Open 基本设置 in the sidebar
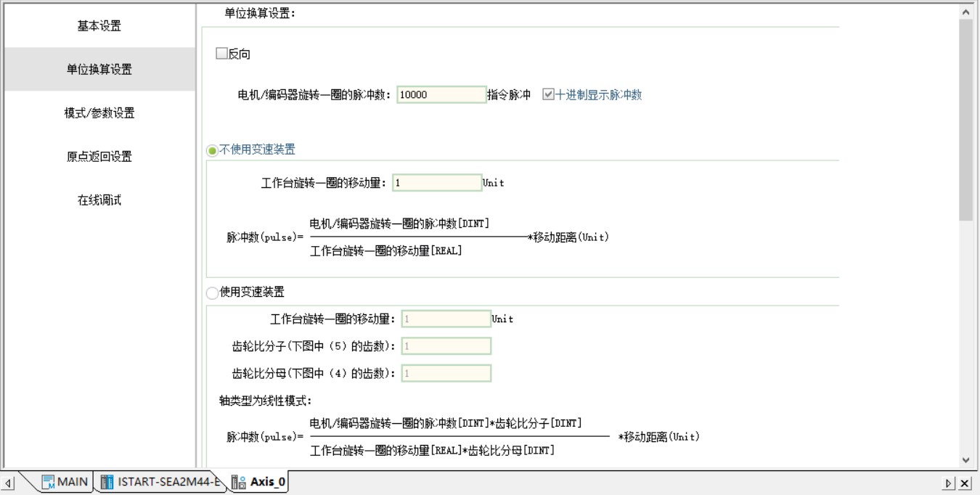This screenshot has width=980, height=495. pyautogui.click(x=99, y=26)
